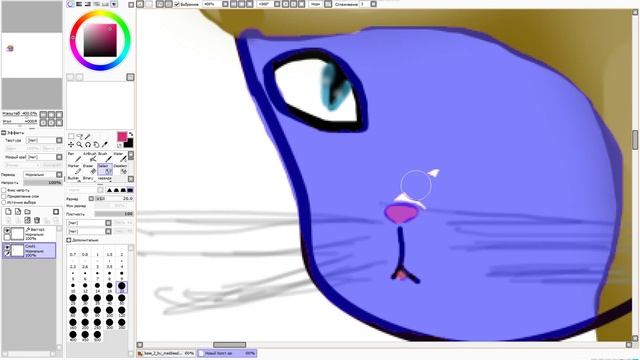This screenshot has height=360, width=640.
Task: Select the hand pan tool
Action: pyautogui.click(x=96, y=144)
